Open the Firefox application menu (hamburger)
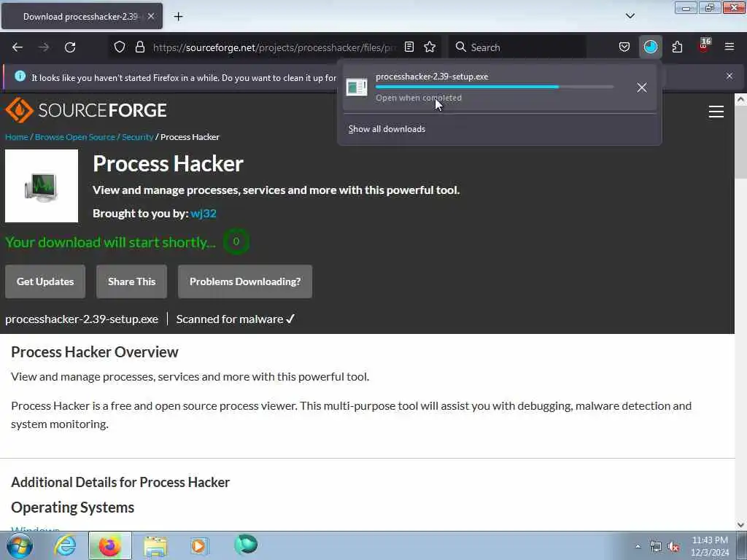 [729, 47]
